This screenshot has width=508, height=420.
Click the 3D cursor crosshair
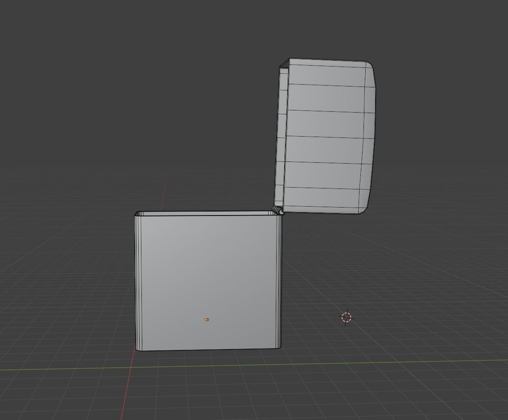tap(346, 317)
